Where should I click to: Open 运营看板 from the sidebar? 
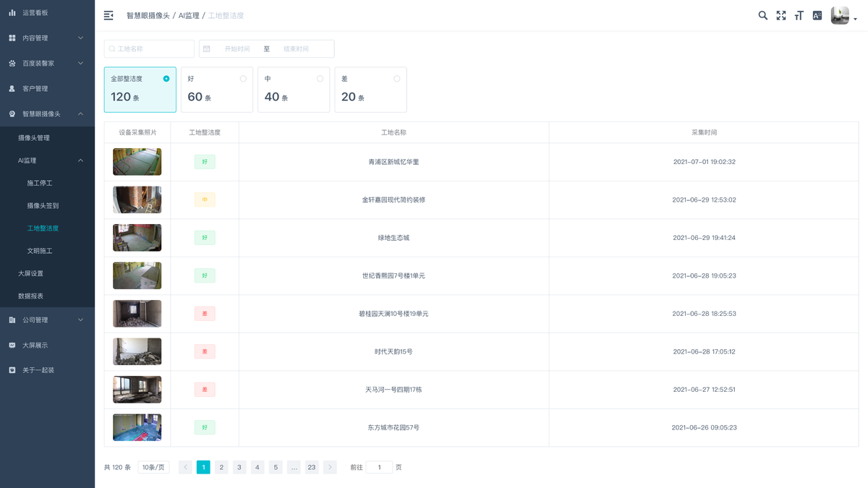pyautogui.click(x=47, y=12)
